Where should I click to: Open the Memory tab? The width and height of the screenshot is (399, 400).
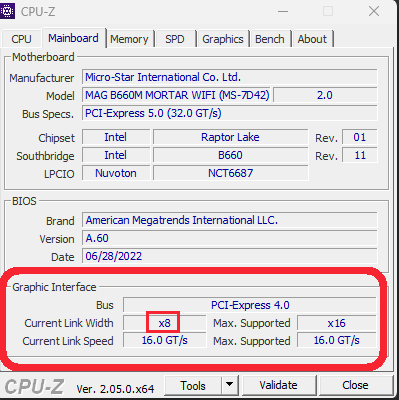(129, 39)
